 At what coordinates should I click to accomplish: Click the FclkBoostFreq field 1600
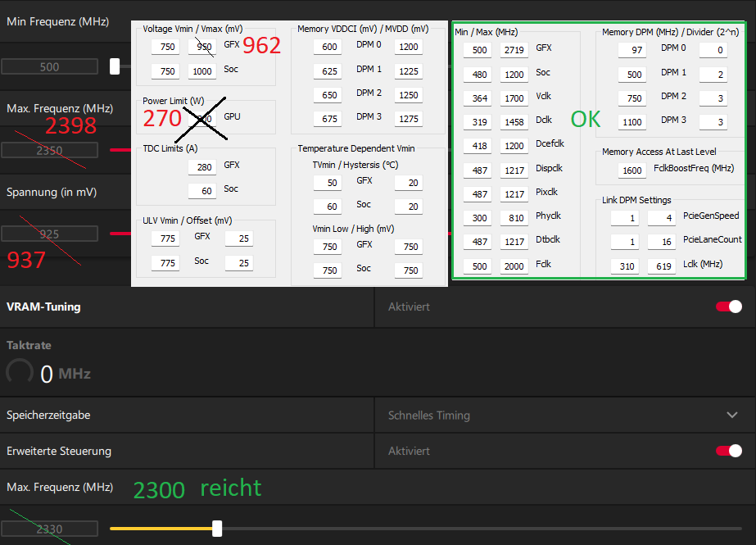632,170
